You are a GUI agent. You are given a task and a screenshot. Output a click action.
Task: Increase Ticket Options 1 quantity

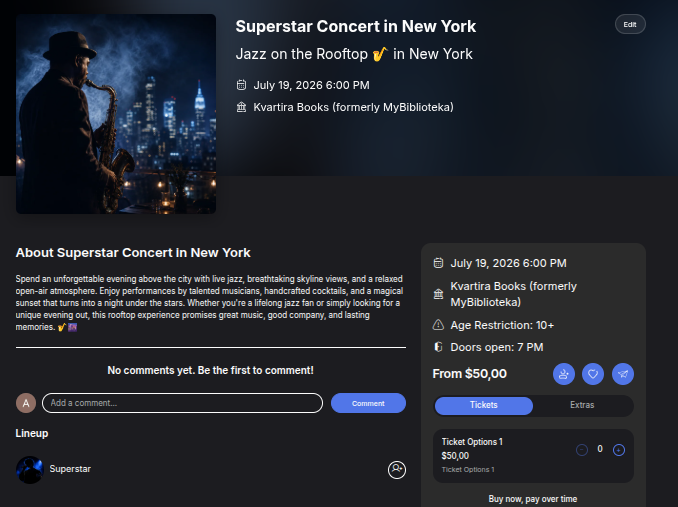[x=619, y=450]
